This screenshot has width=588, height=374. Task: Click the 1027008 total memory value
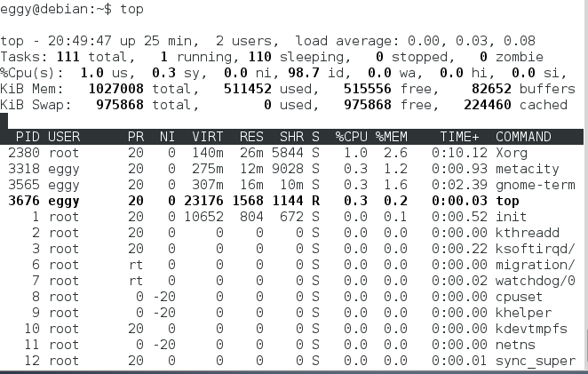pyautogui.click(x=115, y=89)
